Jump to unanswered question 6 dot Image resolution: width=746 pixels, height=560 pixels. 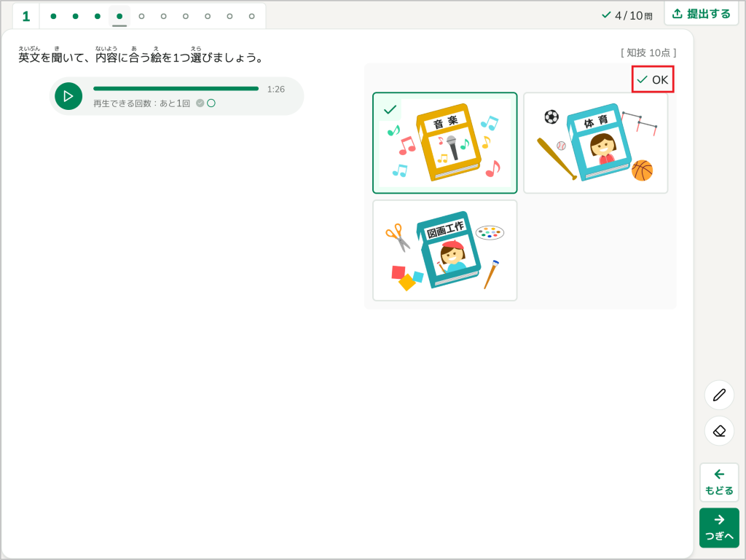coord(164,16)
